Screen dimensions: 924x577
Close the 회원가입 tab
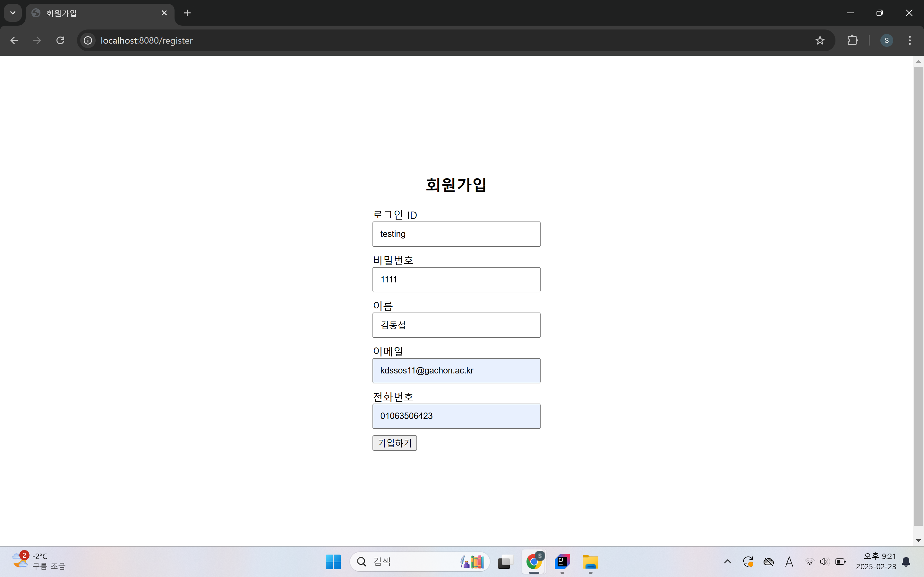pyautogui.click(x=164, y=13)
